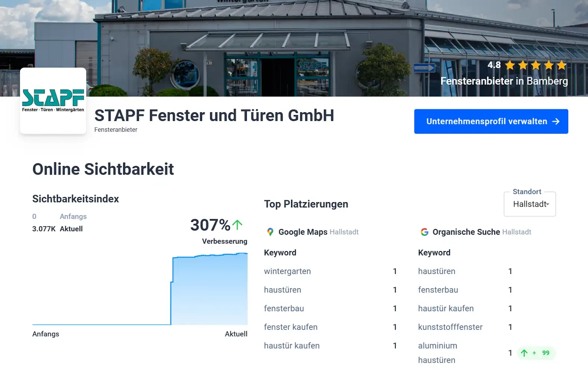This screenshot has width=588, height=373.
Task: Select Google Maps keyword haustüren
Action: pyautogui.click(x=282, y=290)
